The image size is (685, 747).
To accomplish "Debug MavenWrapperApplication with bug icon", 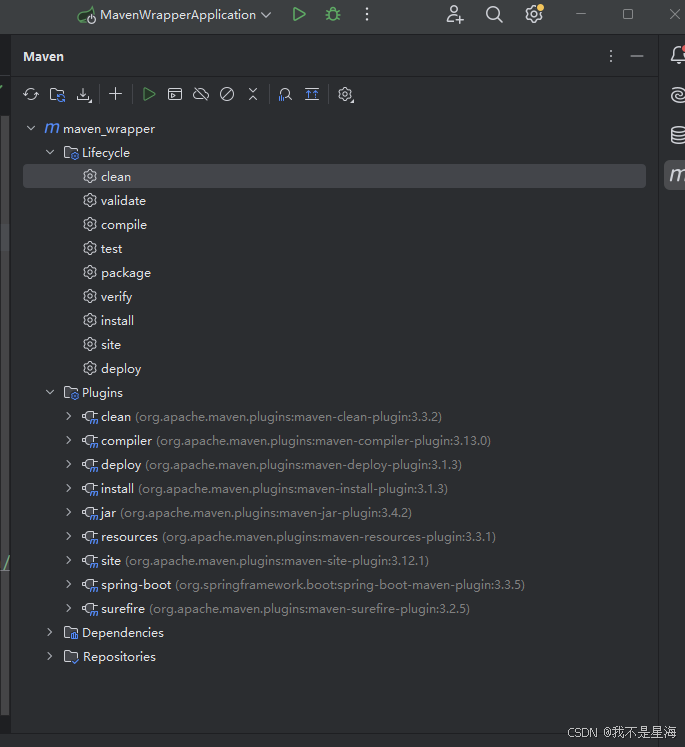I will pos(332,14).
